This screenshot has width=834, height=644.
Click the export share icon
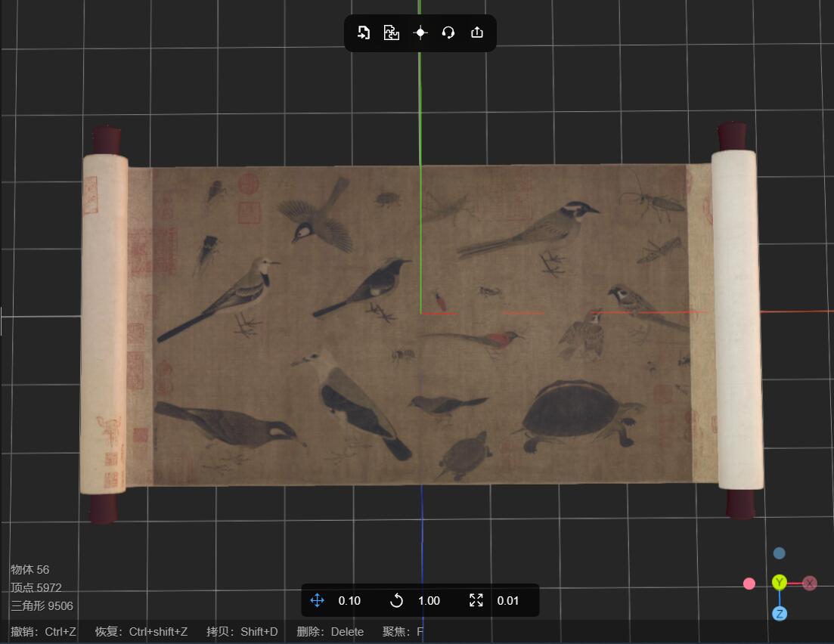(477, 33)
